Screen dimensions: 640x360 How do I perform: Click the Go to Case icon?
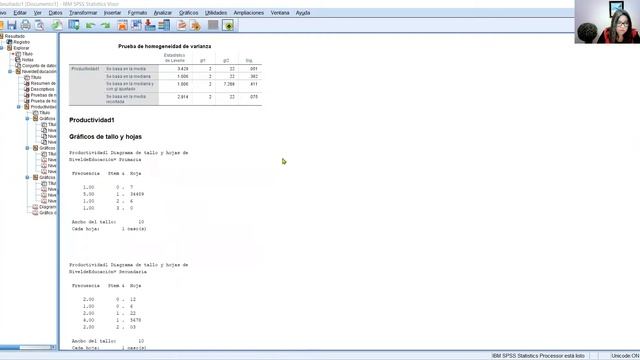136,25
